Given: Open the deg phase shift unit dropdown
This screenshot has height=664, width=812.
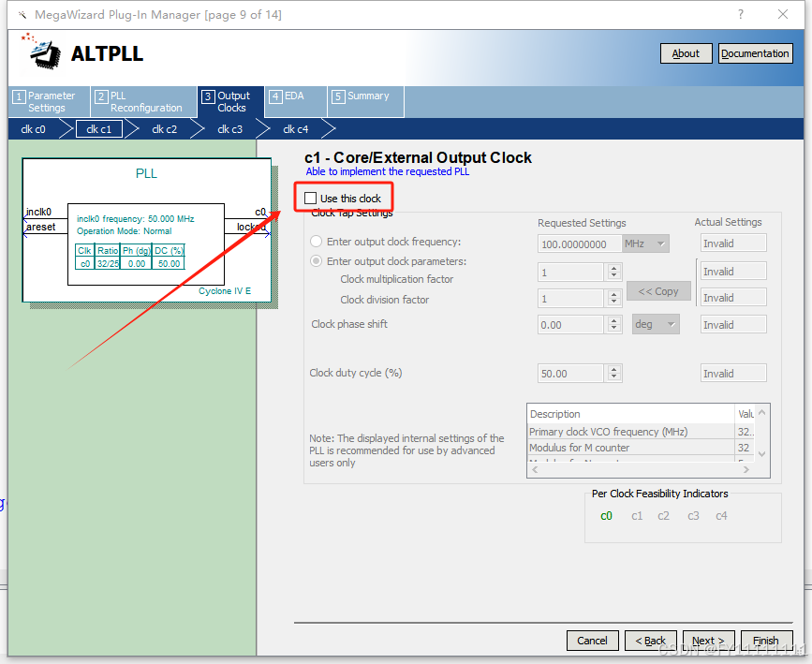Looking at the screenshot, I should pyautogui.click(x=656, y=324).
